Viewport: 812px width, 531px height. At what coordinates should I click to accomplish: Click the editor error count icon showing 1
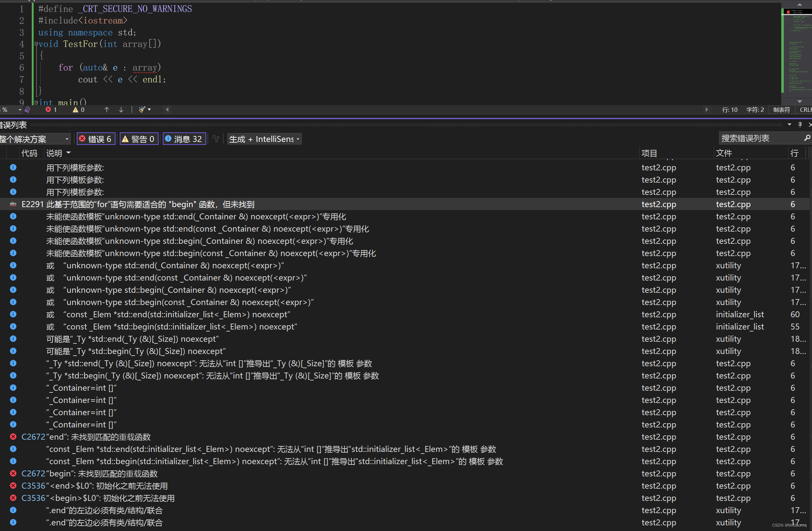coord(48,110)
